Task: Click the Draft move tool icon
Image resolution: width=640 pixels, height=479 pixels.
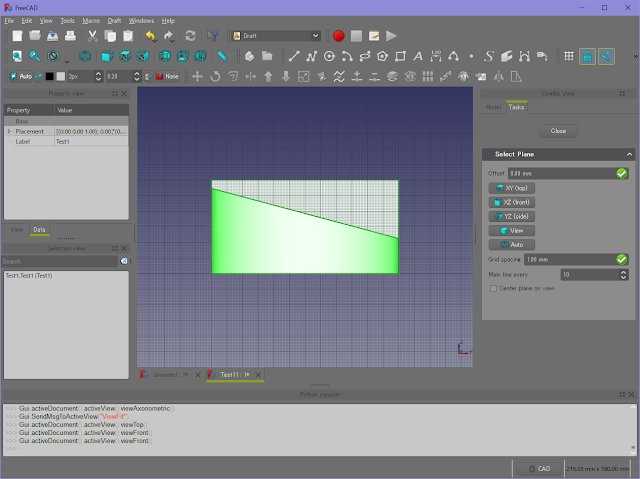Action: point(197,76)
